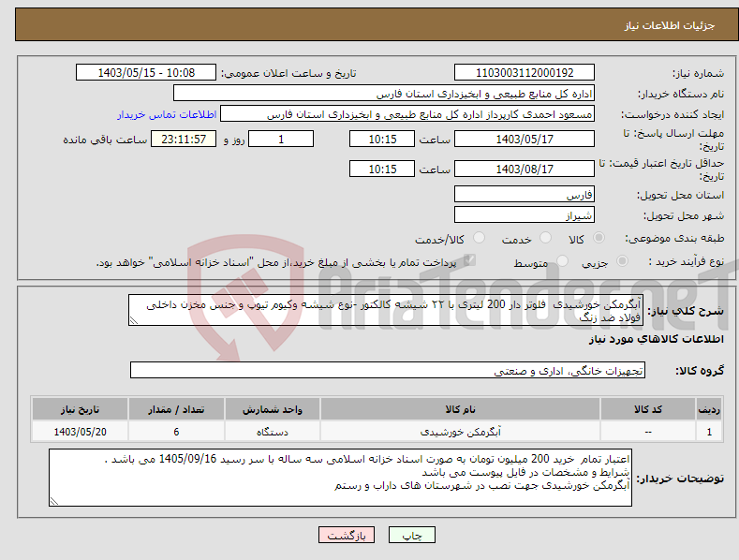Click the کد کالا column header
Viewport: 739px width, 560px height.
(x=648, y=409)
